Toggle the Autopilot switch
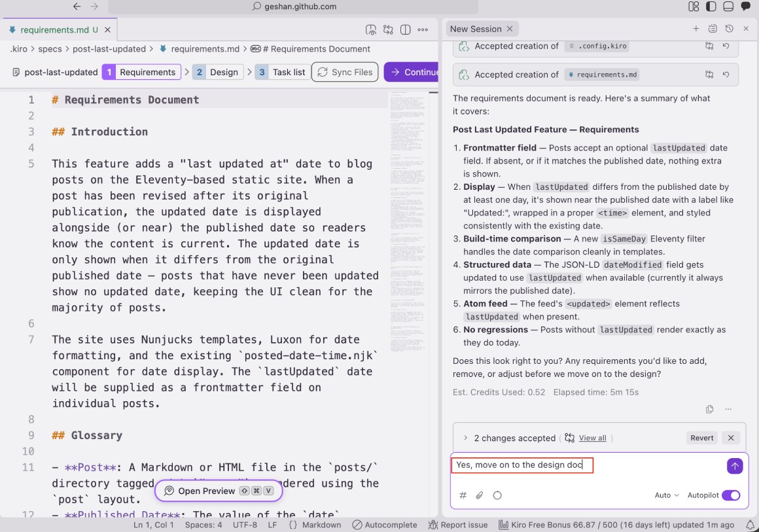The width and height of the screenshot is (759, 532). click(x=731, y=495)
